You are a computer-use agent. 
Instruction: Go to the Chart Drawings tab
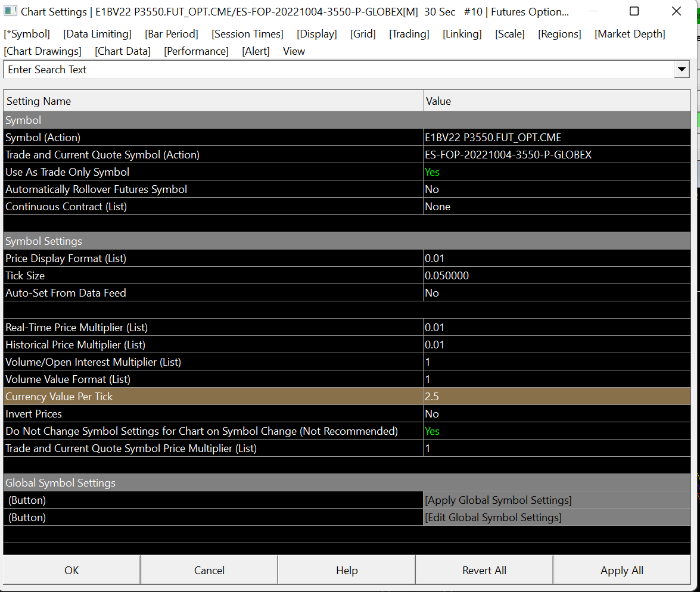(x=43, y=51)
